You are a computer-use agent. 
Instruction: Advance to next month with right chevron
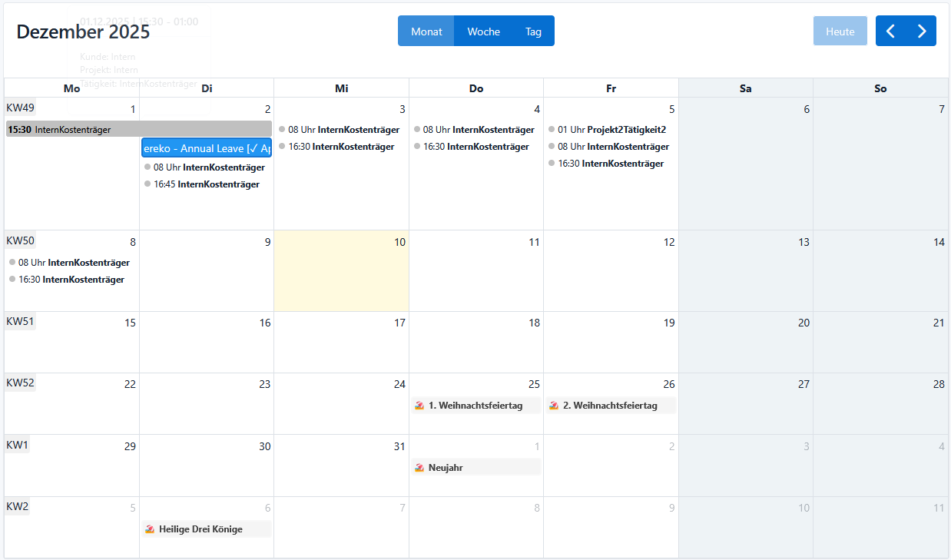coord(922,31)
